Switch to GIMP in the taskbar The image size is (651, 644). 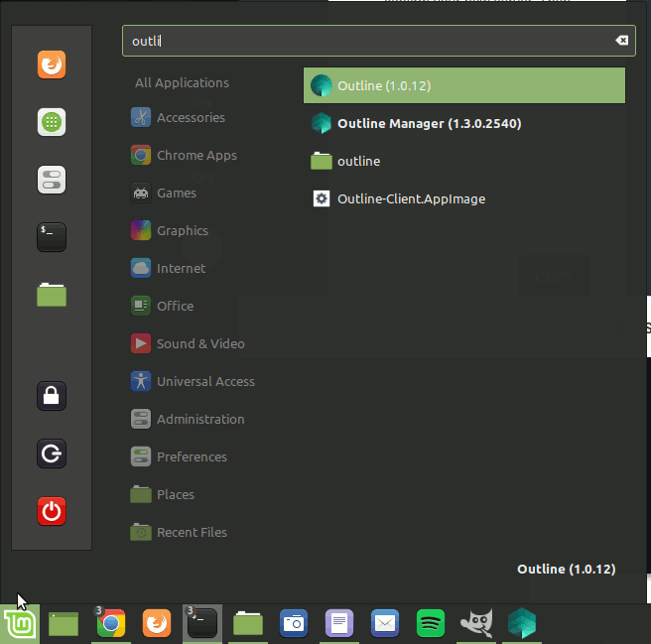coord(476,623)
